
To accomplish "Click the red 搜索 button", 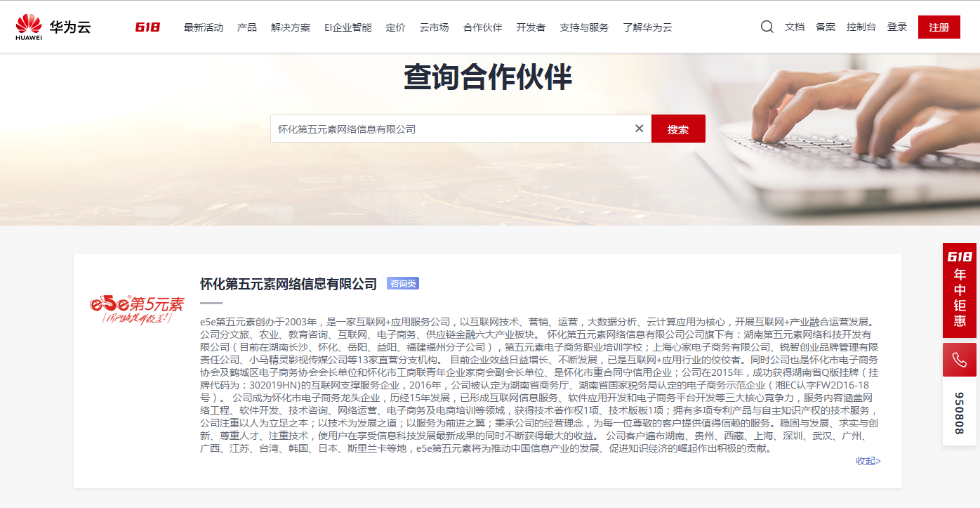I will (678, 129).
